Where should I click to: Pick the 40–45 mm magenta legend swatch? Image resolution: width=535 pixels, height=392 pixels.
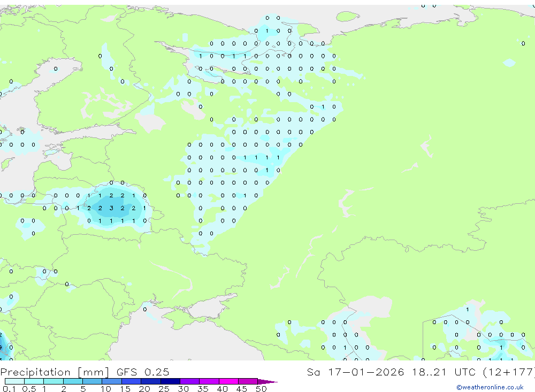[228, 381]
